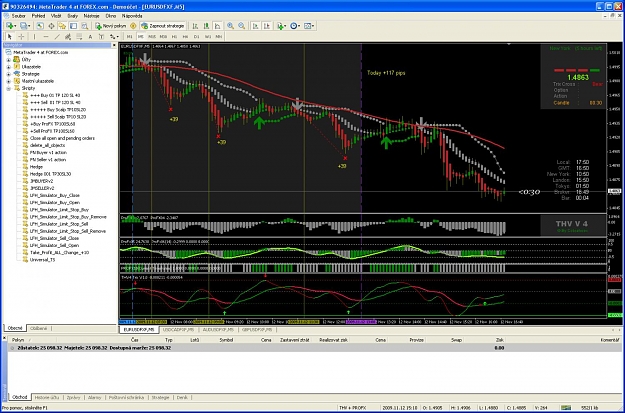Switch chart to line chart icon
Viewport: 625px width, 413px height.
[x=218, y=26]
